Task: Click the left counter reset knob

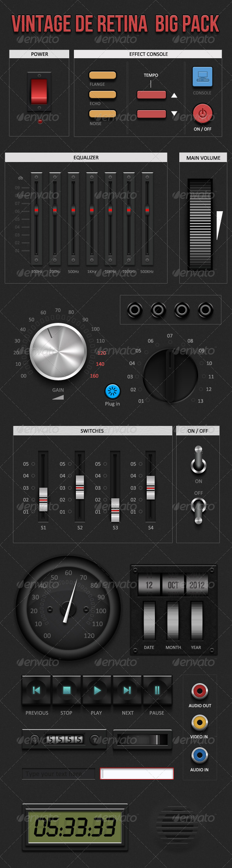Action: click(35, 740)
